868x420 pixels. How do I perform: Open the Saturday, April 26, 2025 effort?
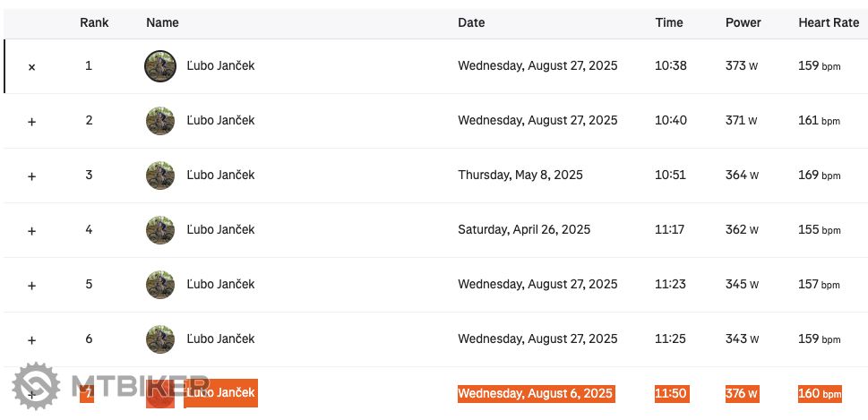[524, 229]
